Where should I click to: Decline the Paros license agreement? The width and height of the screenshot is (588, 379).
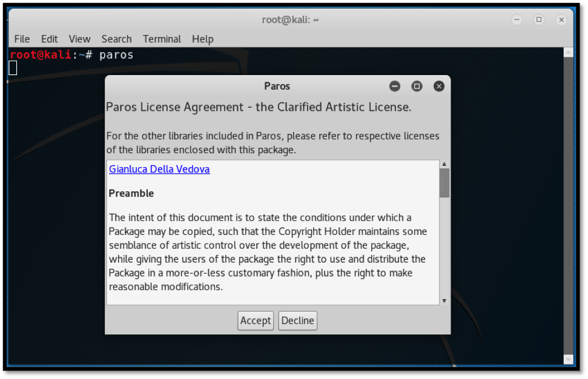click(x=297, y=320)
